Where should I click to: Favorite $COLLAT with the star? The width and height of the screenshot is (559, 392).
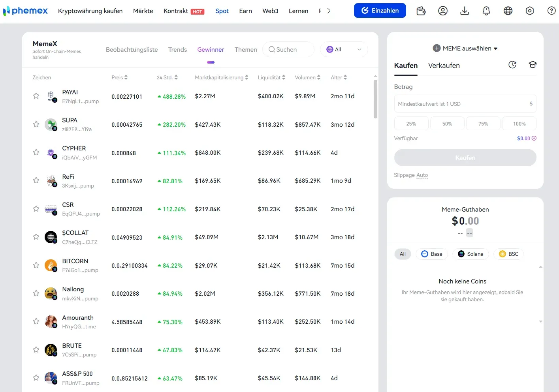[36, 237]
